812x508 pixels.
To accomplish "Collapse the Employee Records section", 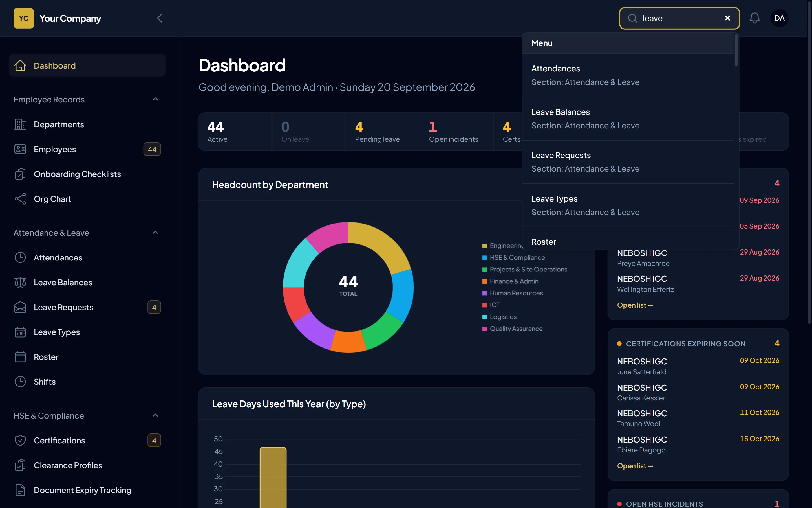I will 155,99.
